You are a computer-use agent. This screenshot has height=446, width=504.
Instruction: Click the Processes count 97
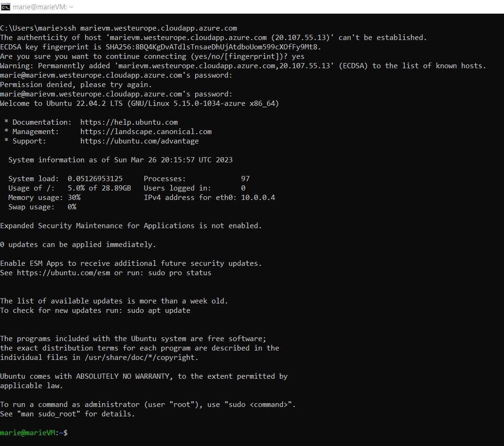coord(245,179)
